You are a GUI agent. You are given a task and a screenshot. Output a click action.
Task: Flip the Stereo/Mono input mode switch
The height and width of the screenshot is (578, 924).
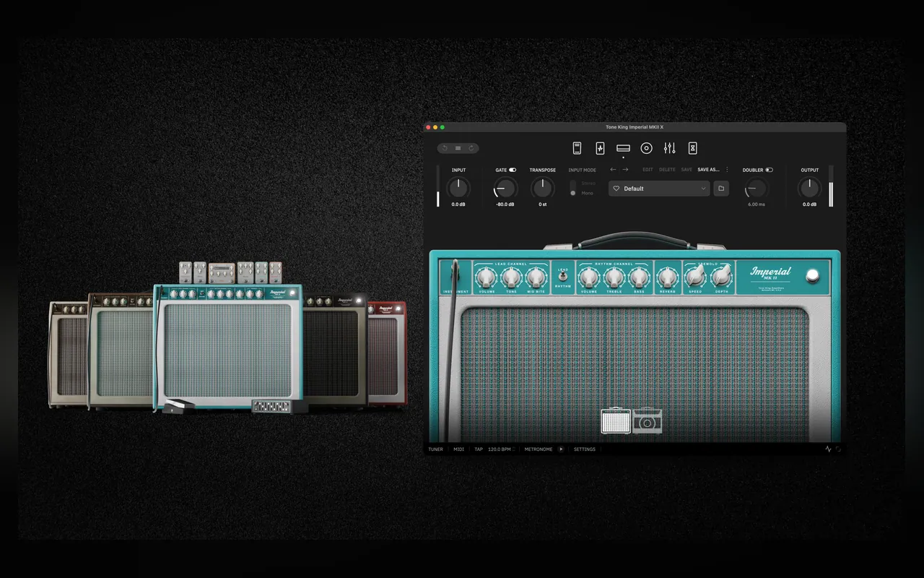pyautogui.click(x=573, y=189)
